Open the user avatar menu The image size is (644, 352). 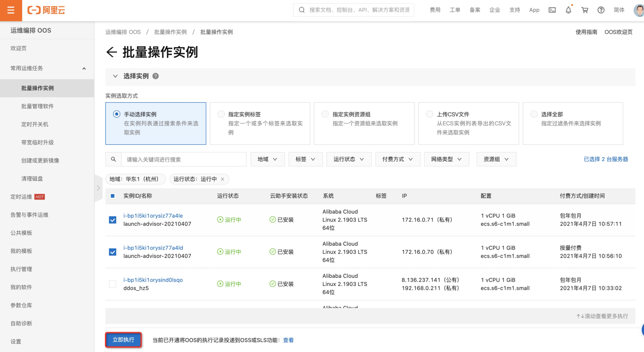[639, 10]
